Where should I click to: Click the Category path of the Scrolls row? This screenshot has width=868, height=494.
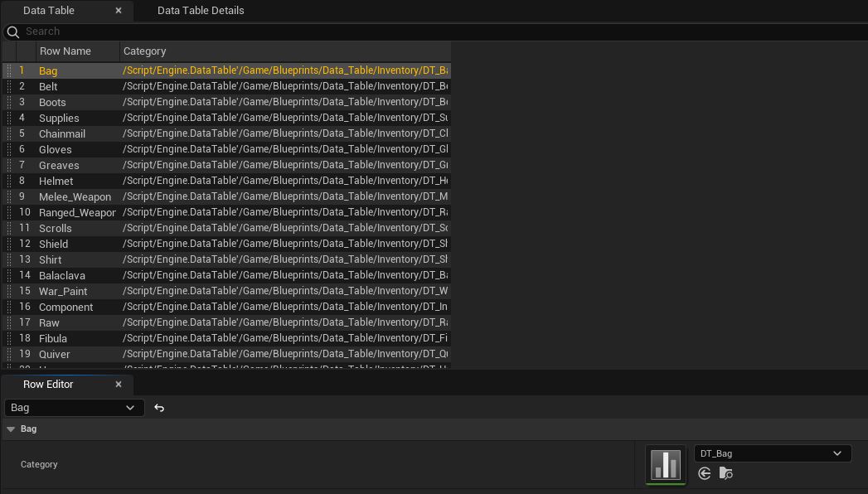point(285,228)
